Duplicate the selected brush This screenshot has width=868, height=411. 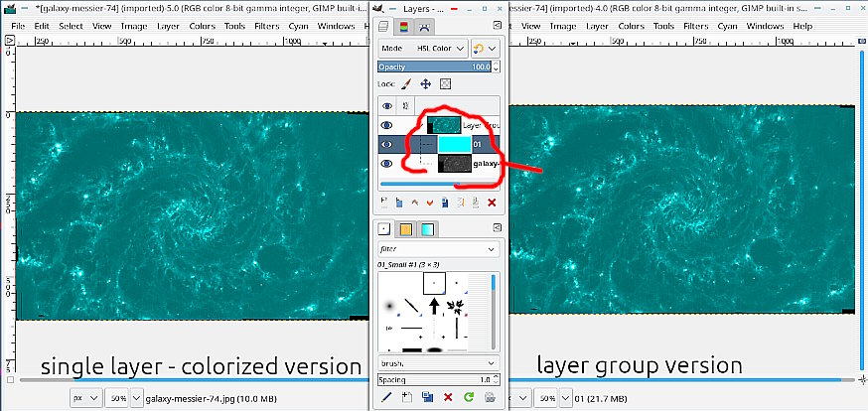tap(427, 397)
